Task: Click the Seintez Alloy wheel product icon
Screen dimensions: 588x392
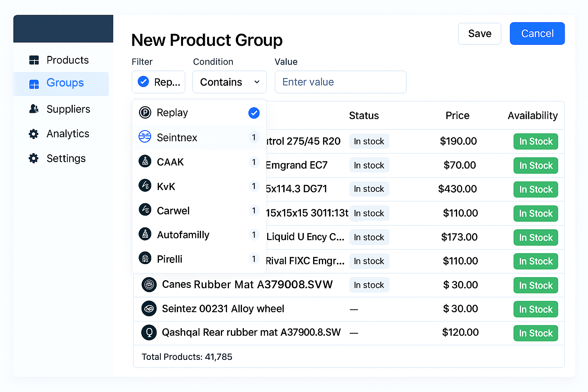Action: click(149, 309)
